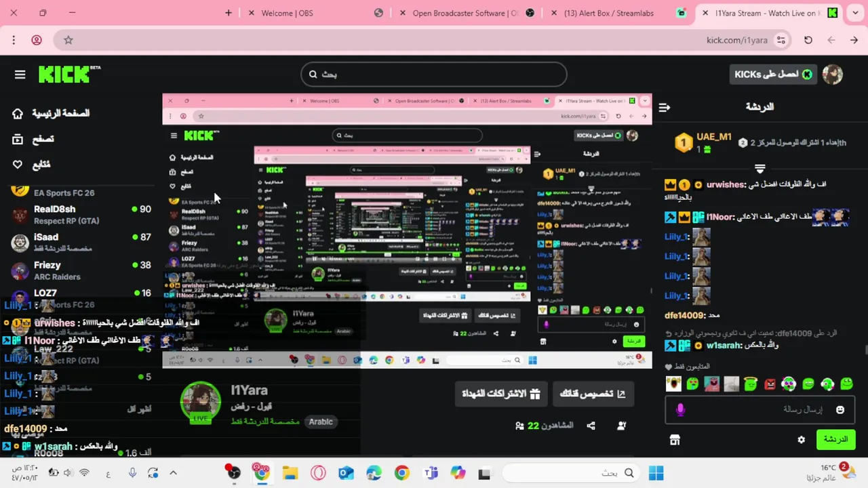Viewport: 868px width, 488px height.
Task: Click the I1Yara streamer avatar
Action: click(x=200, y=402)
